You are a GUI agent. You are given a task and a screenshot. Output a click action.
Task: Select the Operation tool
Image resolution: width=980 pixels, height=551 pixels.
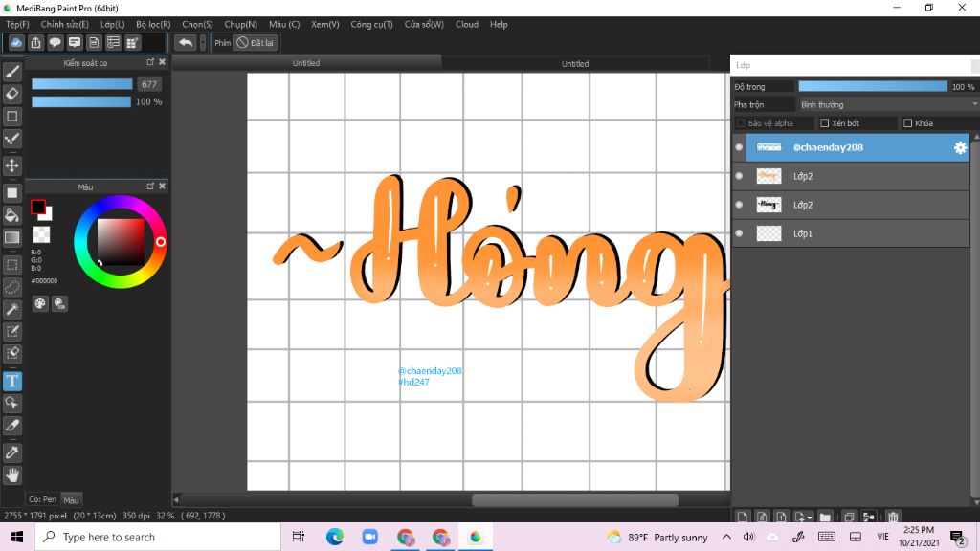(11, 403)
